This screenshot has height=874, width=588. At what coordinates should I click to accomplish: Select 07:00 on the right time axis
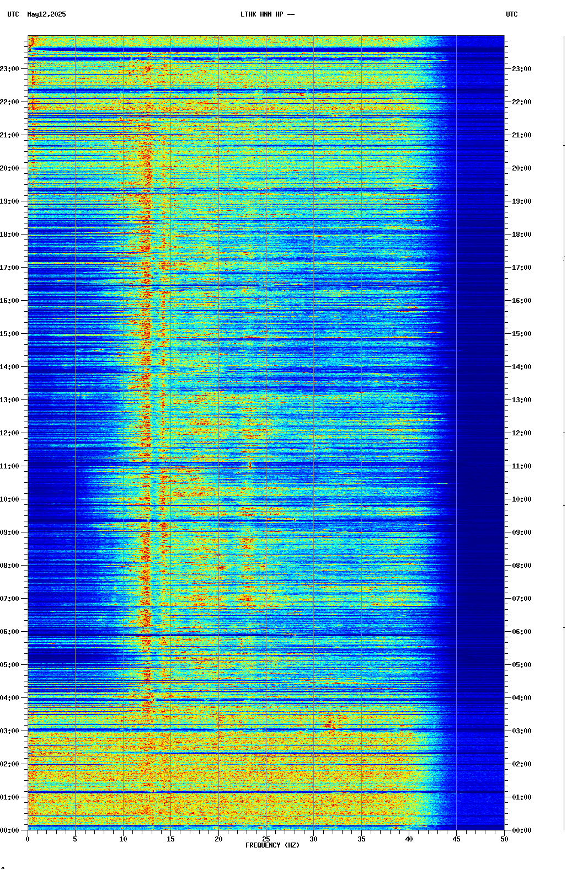(522, 599)
